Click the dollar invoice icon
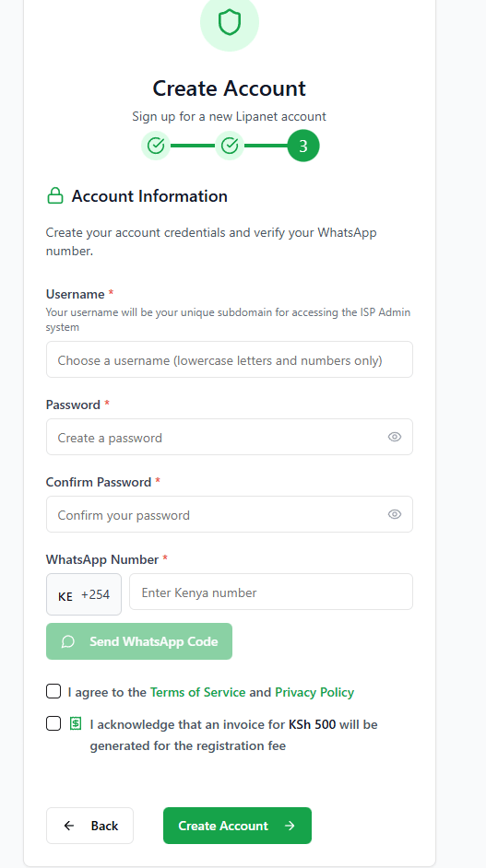Screen dimensions: 486x868 tap(76, 723)
